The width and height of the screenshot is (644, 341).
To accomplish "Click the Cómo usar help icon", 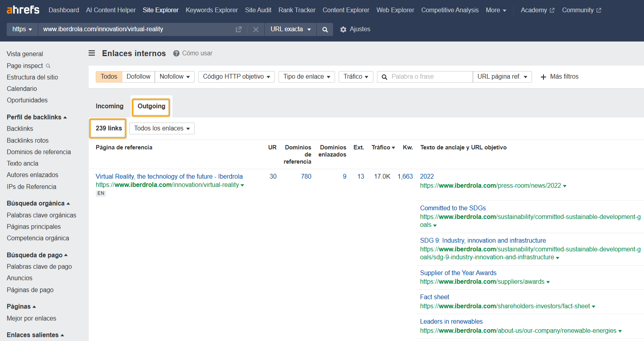I will point(176,53).
